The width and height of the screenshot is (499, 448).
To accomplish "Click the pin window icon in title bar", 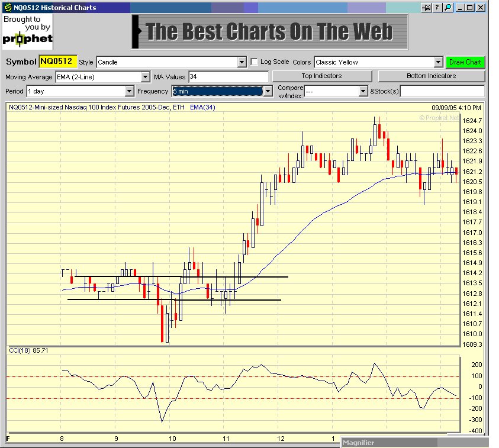I will tap(426, 8).
